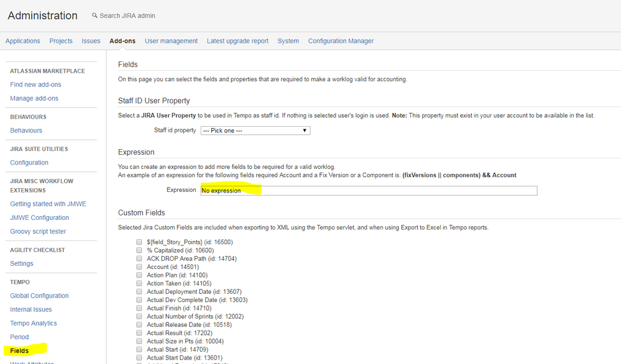Open Manage add-ons link

coord(34,98)
